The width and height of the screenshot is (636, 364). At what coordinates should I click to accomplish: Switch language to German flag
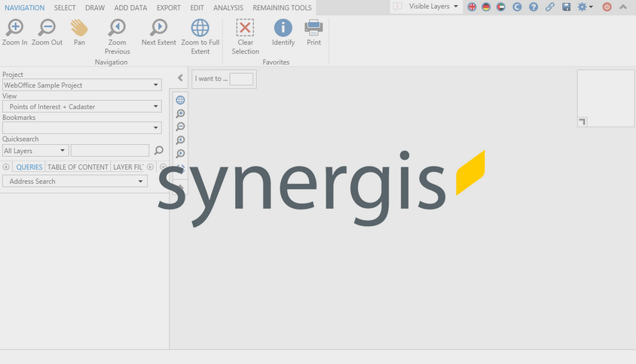(486, 7)
